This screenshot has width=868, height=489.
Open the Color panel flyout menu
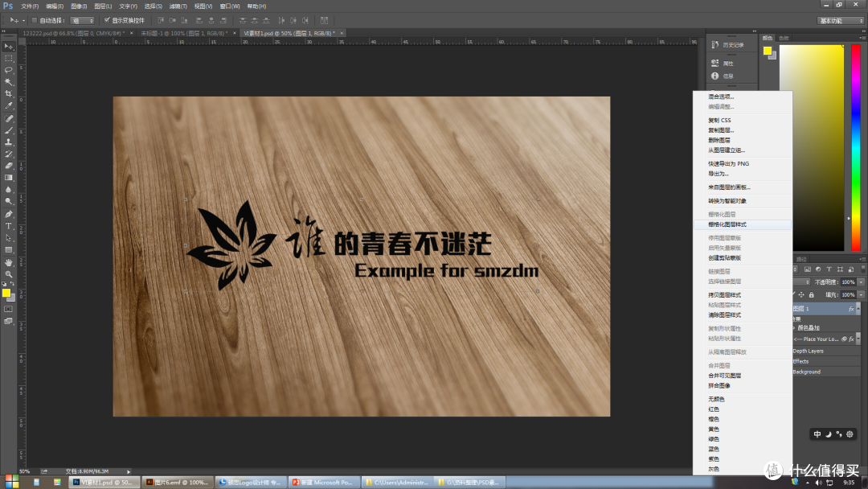point(862,38)
